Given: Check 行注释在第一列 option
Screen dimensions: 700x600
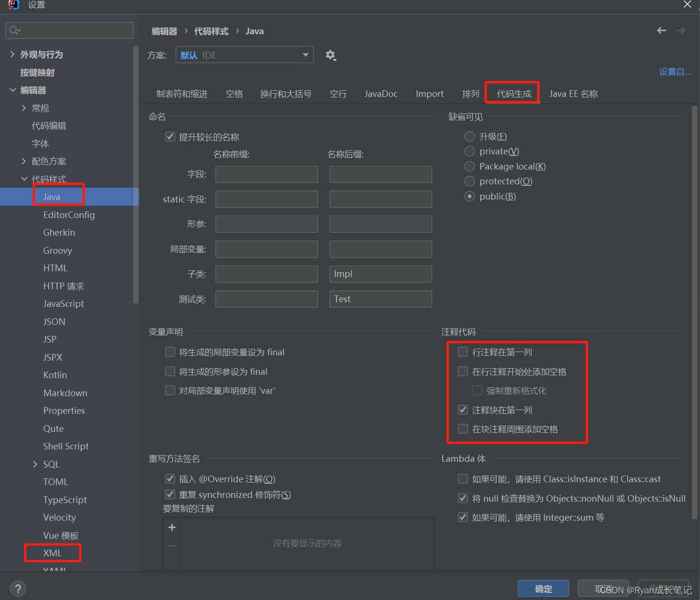Looking at the screenshot, I should click(x=463, y=352).
